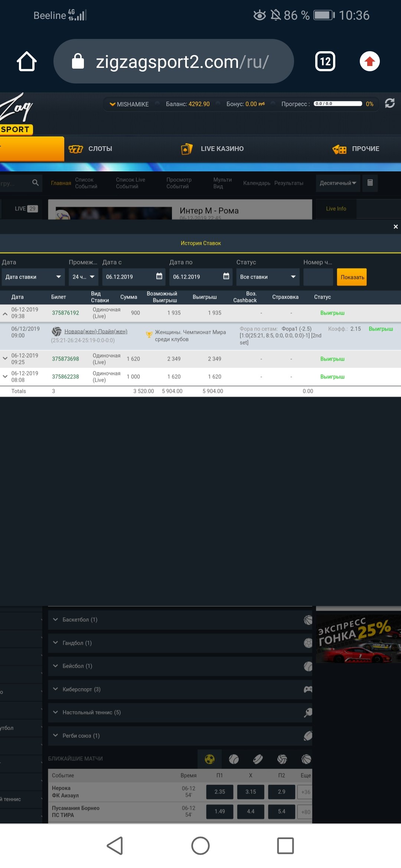Click the ticket number input field
Image resolution: width=401 pixels, height=868 pixels.
[x=318, y=277]
